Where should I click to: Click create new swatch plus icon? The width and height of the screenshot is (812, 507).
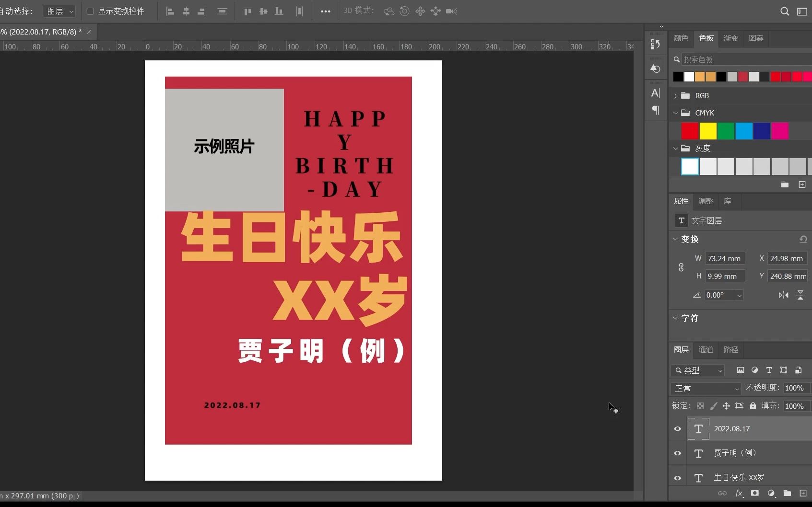(x=802, y=184)
